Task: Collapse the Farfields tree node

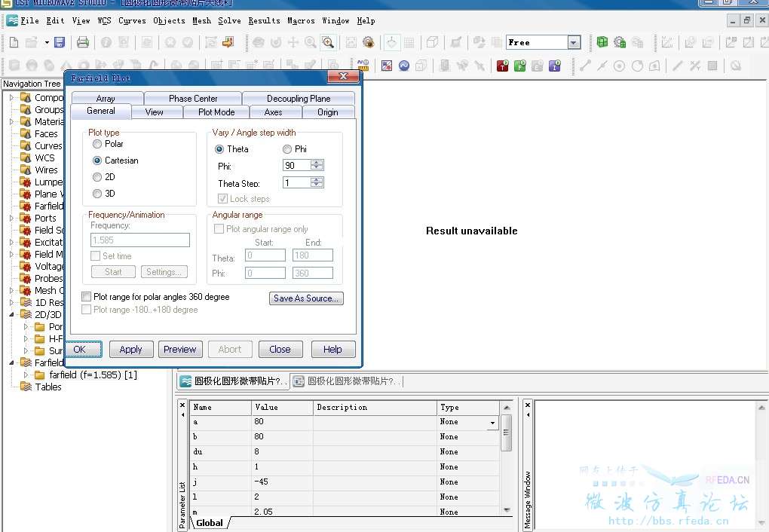Action: pyautogui.click(x=12, y=363)
